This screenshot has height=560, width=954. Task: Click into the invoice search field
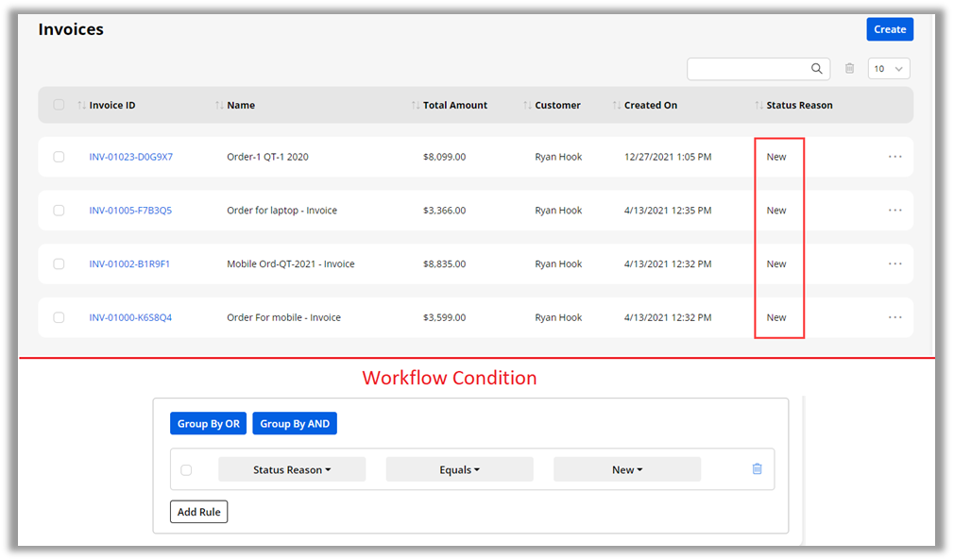[748, 69]
